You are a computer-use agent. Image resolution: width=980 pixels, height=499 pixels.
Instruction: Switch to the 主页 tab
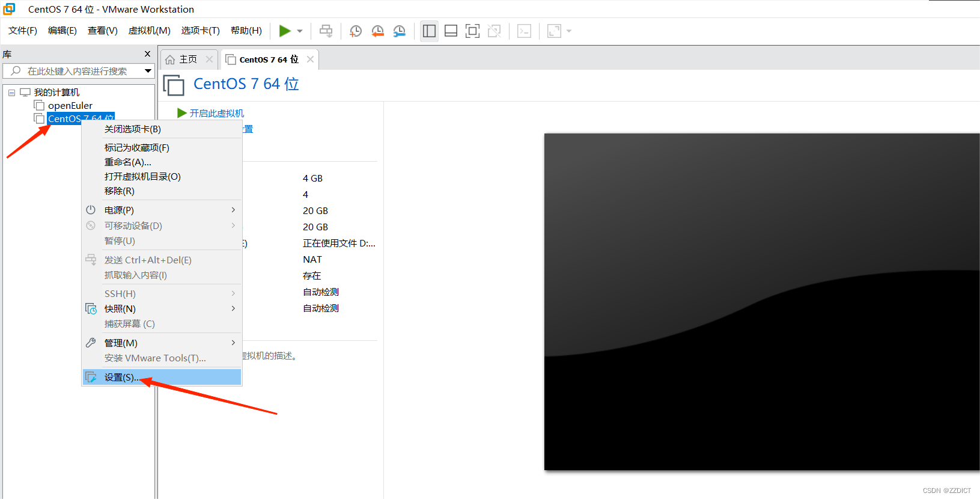coord(188,60)
